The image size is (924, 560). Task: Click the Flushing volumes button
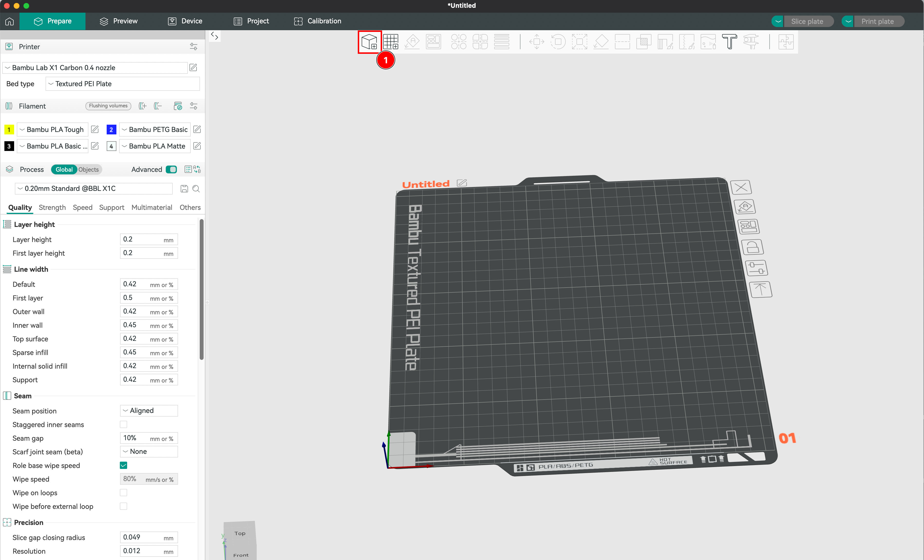pos(108,106)
